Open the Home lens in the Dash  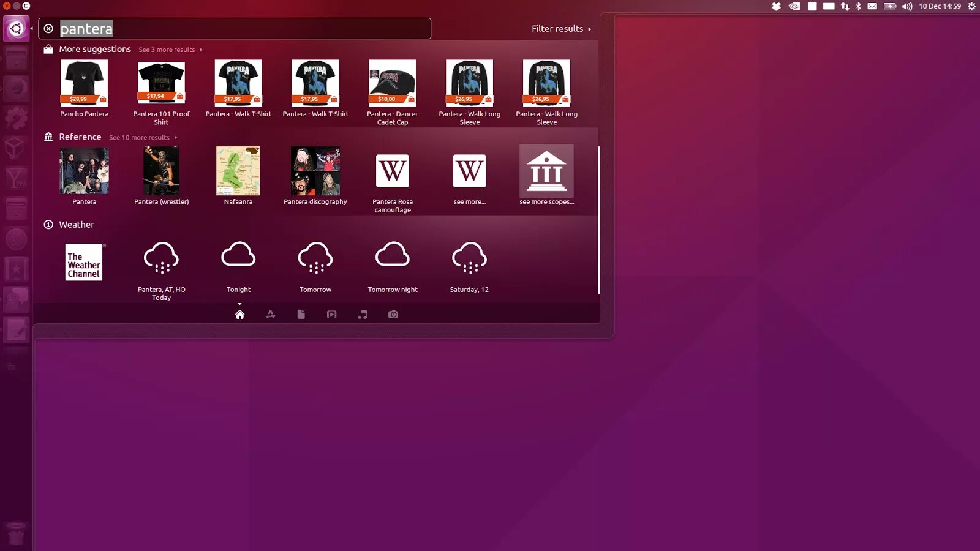click(239, 315)
